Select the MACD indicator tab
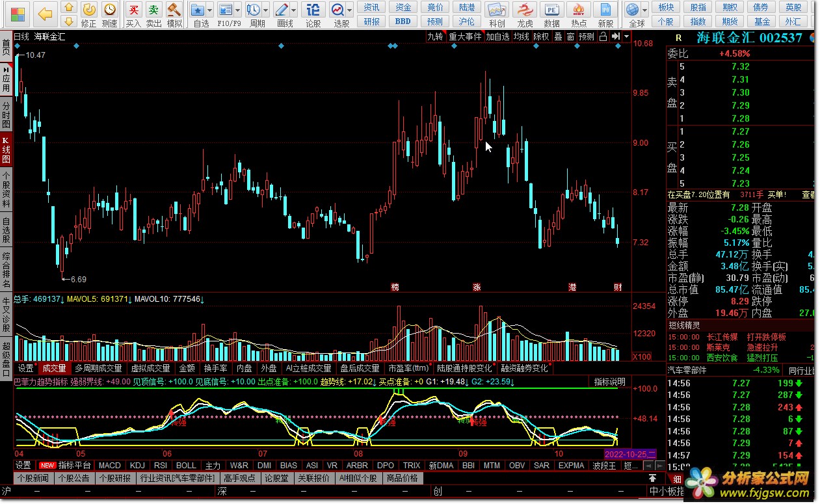This screenshot has width=820, height=504. (x=109, y=466)
